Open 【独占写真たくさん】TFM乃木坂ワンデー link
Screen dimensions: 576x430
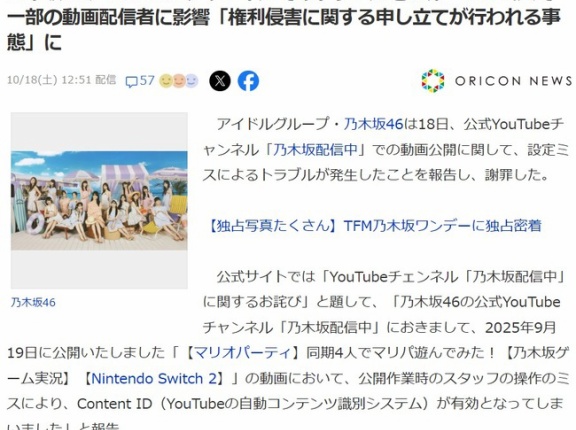coord(374,225)
